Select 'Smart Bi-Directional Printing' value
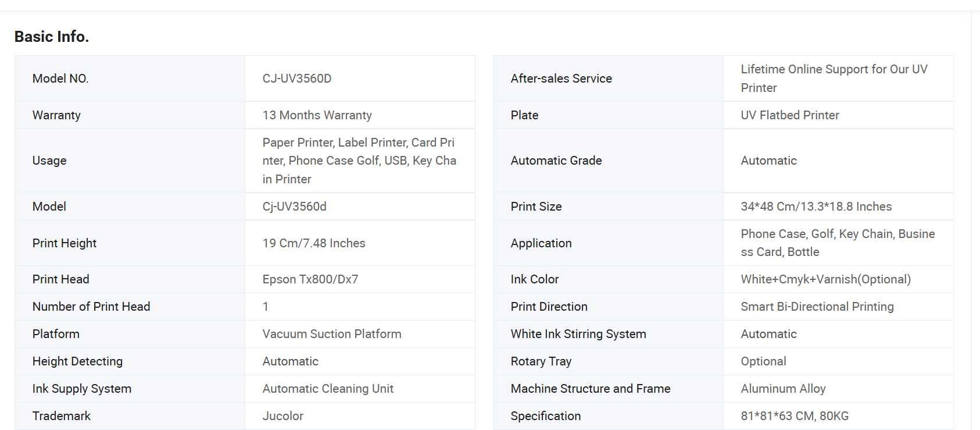 [x=817, y=307]
